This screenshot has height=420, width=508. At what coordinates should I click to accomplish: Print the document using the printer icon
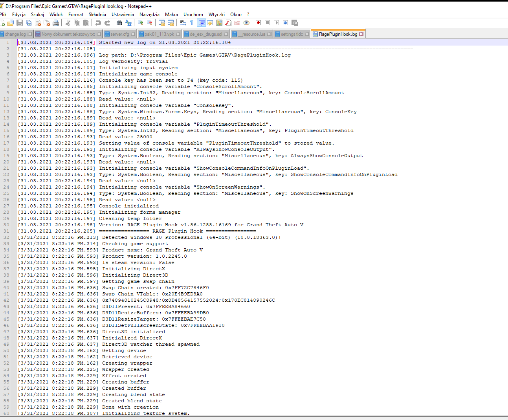coord(56,23)
